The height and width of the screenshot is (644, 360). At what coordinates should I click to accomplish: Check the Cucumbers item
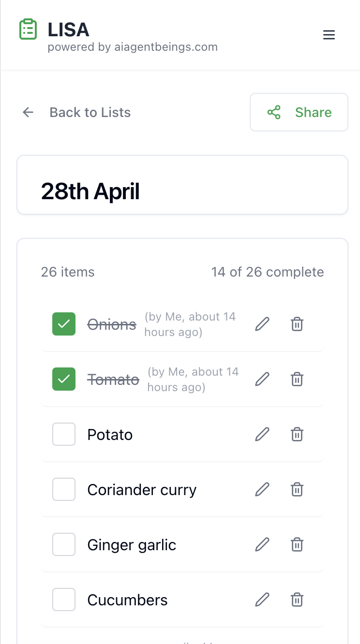64,600
